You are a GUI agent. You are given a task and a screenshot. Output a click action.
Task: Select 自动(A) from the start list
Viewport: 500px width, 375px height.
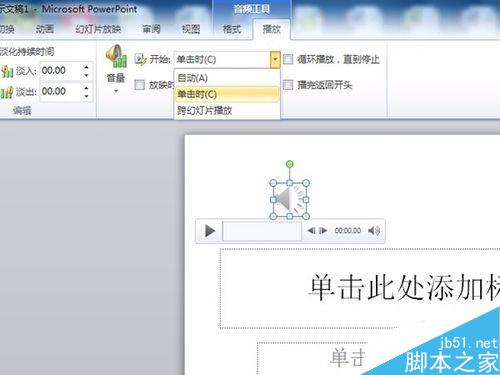pyautogui.click(x=227, y=78)
